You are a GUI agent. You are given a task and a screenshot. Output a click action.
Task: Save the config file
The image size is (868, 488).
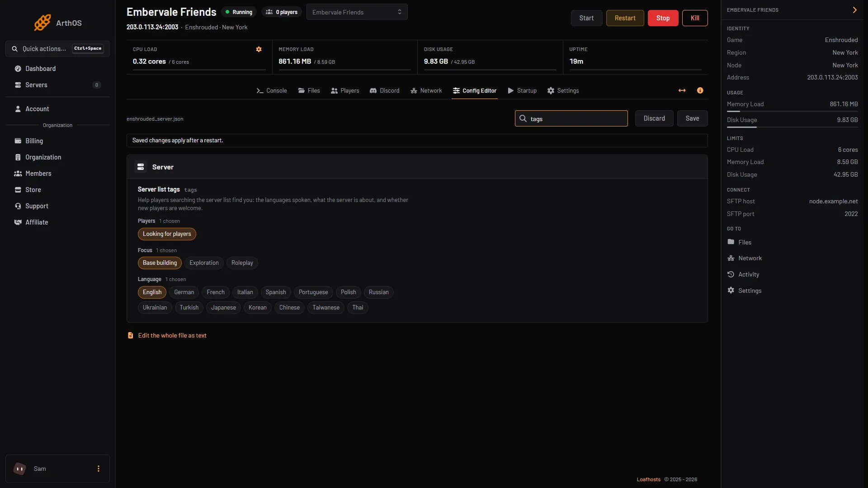[x=692, y=118]
